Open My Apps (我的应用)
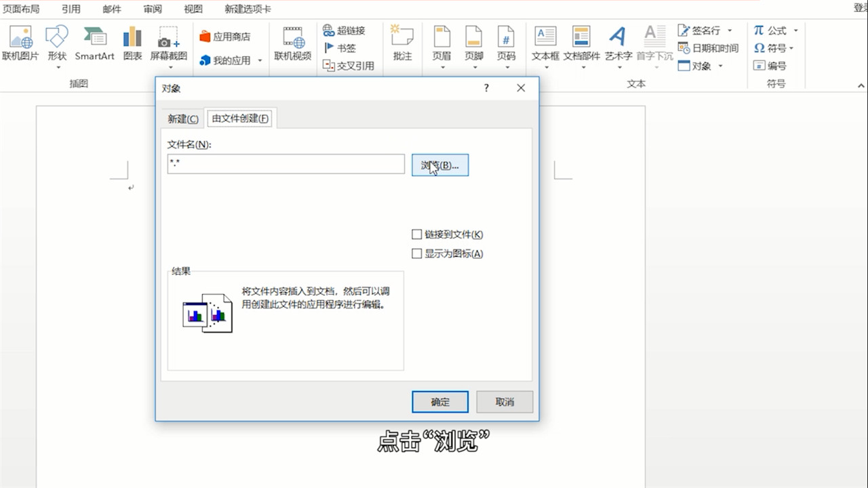Screen dimensions: 868x488 pos(225,60)
